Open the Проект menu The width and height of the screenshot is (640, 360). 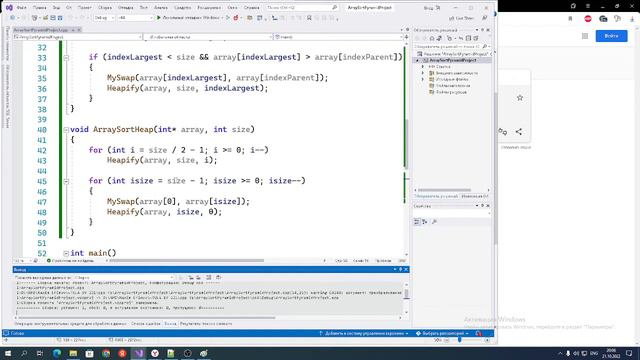click(x=84, y=7)
